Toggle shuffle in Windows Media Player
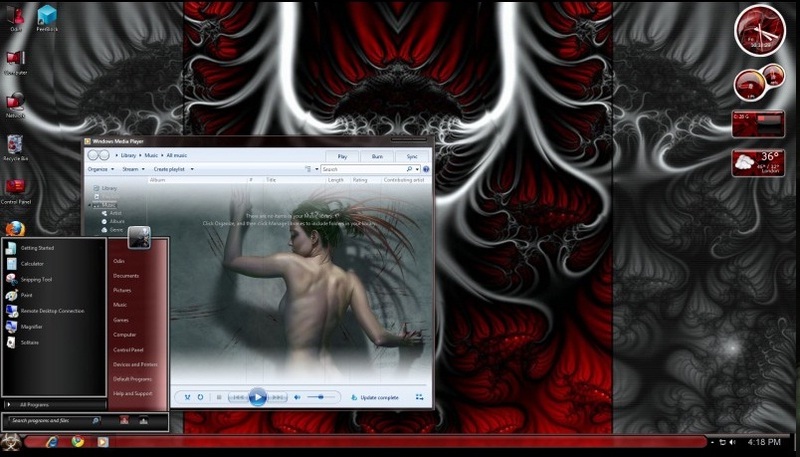The height and width of the screenshot is (457, 800). 187,397
